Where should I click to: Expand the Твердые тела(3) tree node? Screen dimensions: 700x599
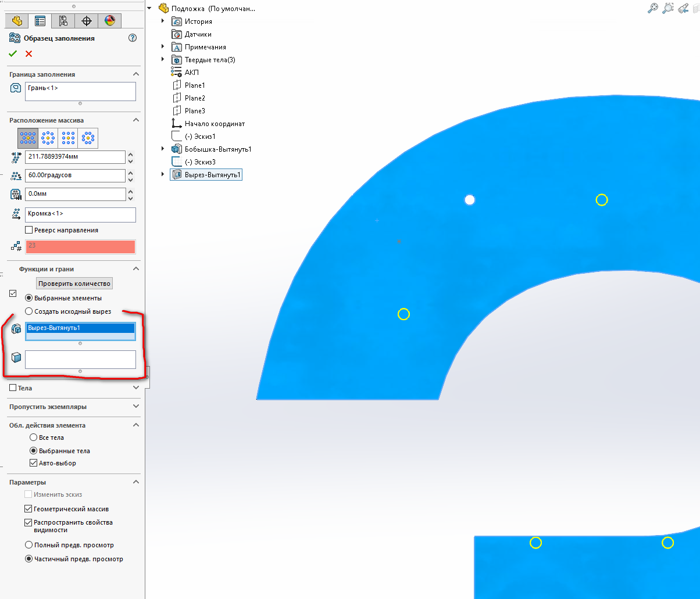click(x=163, y=60)
